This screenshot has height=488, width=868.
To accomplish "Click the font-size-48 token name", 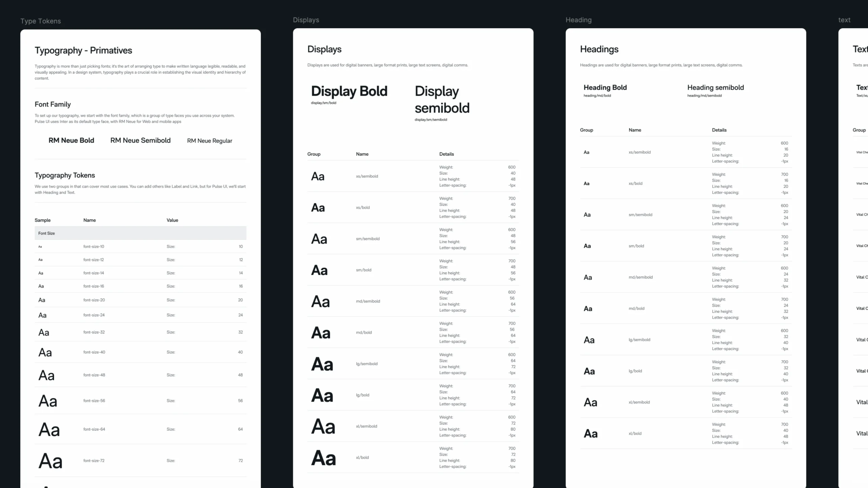I will click(94, 375).
